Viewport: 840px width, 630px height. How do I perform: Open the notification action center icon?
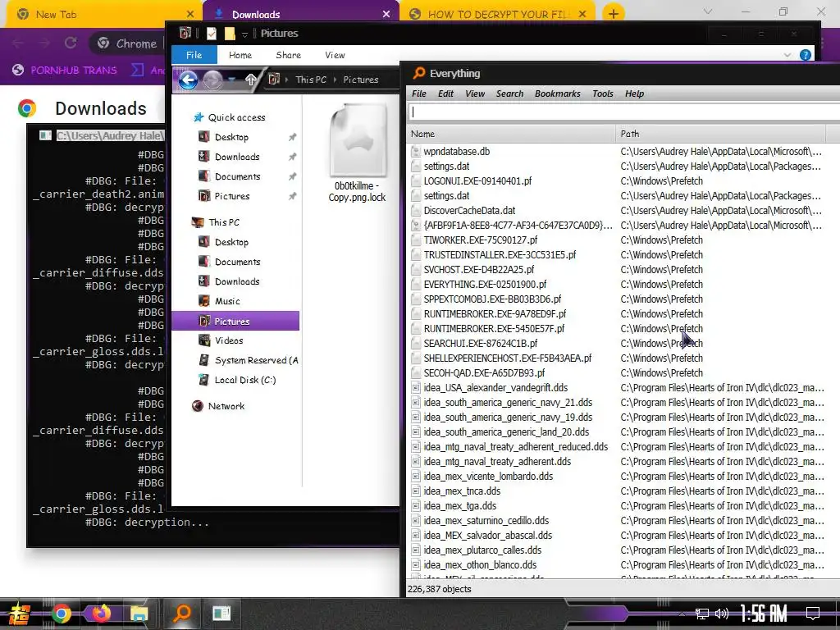point(813,614)
